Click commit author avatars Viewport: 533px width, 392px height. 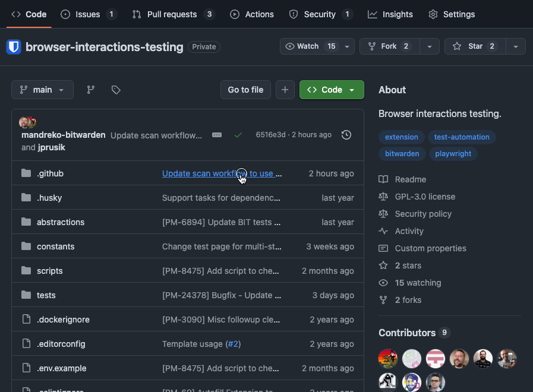click(x=27, y=122)
